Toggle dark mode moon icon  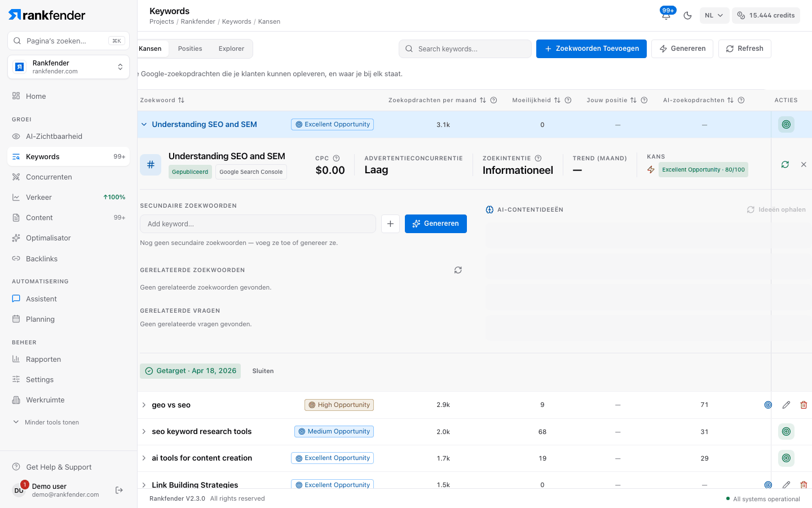[x=687, y=16]
